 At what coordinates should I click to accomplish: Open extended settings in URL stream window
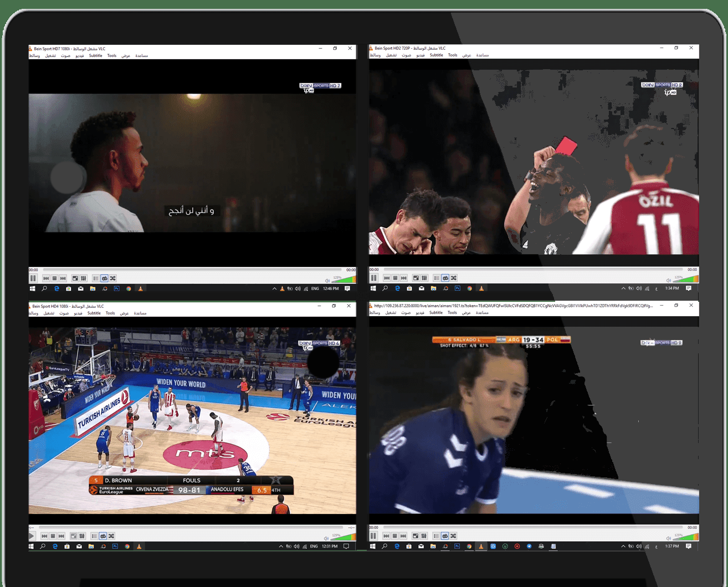coord(423,535)
